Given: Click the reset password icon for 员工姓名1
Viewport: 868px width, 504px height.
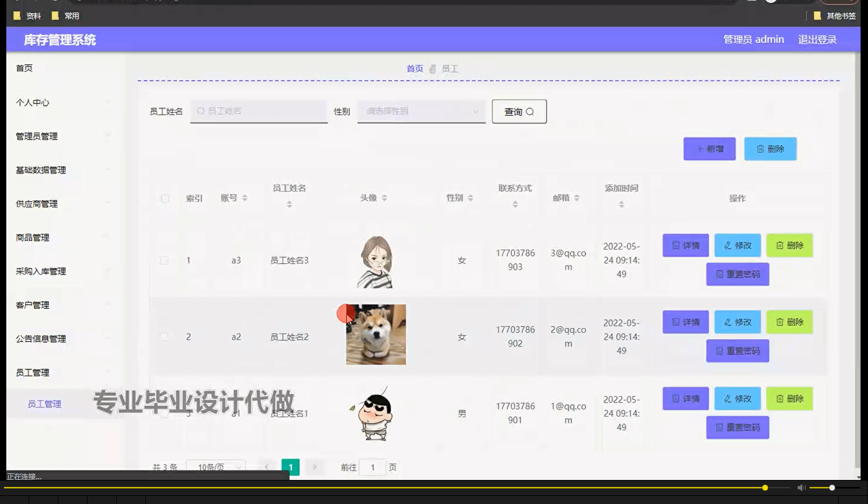Looking at the screenshot, I should pyautogui.click(x=719, y=427).
